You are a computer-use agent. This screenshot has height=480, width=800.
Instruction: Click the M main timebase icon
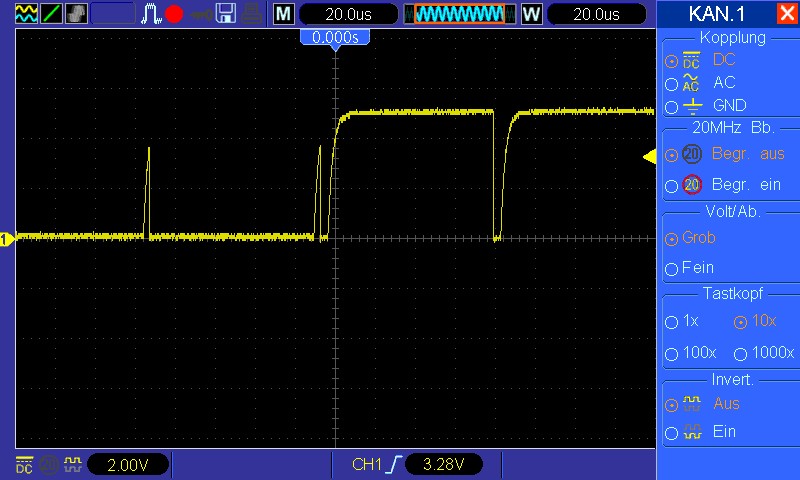pos(284,14)
